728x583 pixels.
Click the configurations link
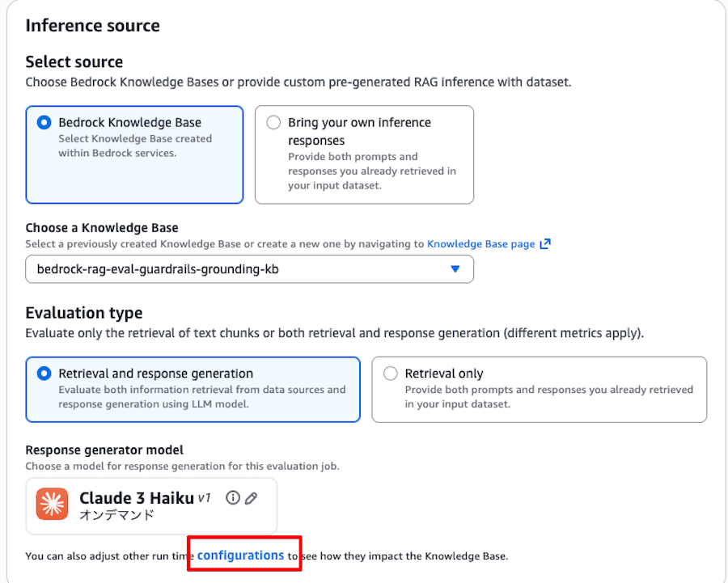[x=240, y=556]
